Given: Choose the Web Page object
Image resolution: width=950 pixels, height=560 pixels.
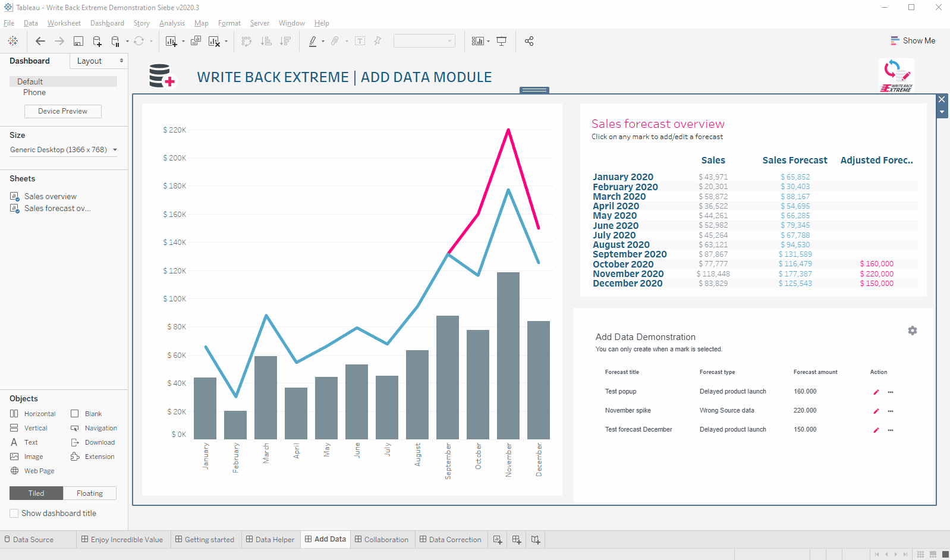Looking at the screenshot, I should point(33,471).
